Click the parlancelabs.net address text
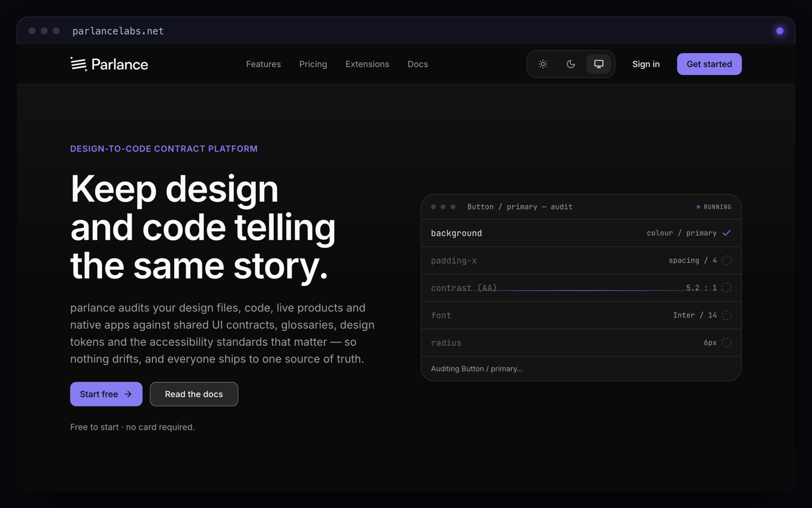The image size is (812, 508). (x=118, y=31)
